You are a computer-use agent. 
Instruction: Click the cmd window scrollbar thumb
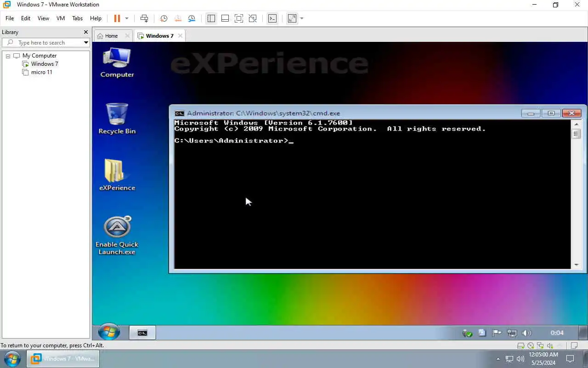(x=576, y=134)
